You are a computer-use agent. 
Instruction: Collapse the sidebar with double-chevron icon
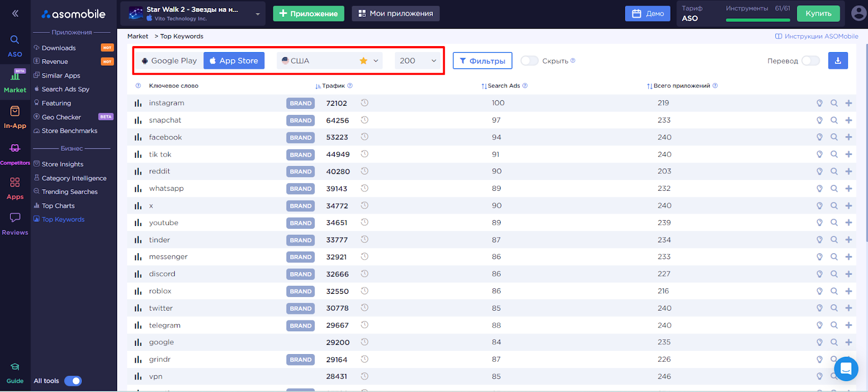point(15,14)
